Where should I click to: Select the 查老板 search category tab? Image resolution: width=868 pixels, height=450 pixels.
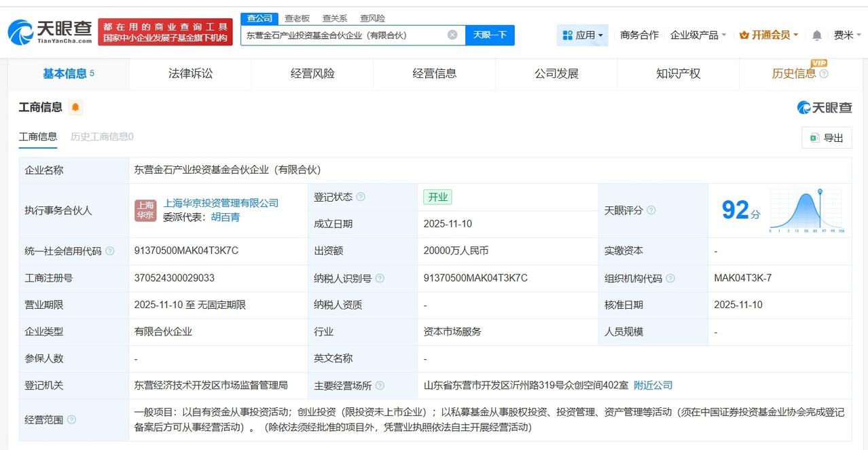[x=297, y=18]
